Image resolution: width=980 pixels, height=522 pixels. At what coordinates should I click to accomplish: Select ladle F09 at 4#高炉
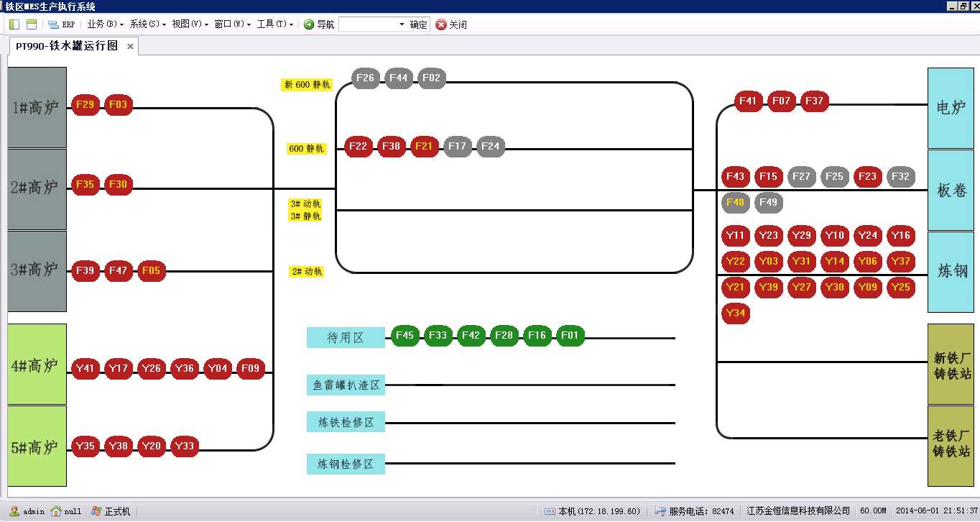[250, 369]
